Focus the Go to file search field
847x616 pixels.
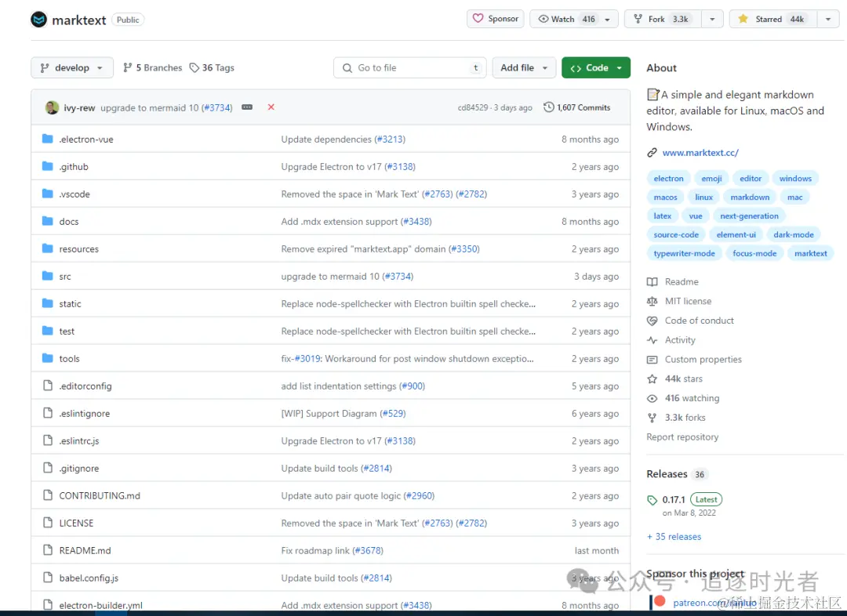tap(410, 67)
